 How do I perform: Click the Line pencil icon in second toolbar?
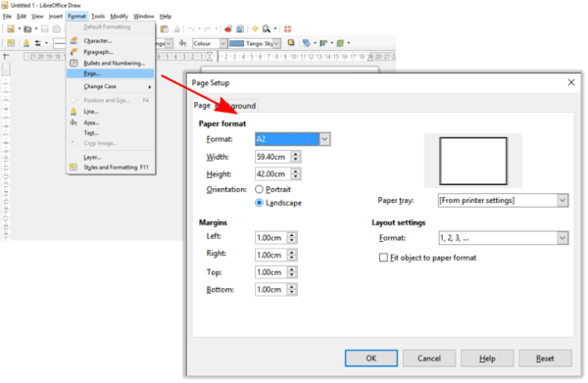pyautogui.click(x=26, y=43)
